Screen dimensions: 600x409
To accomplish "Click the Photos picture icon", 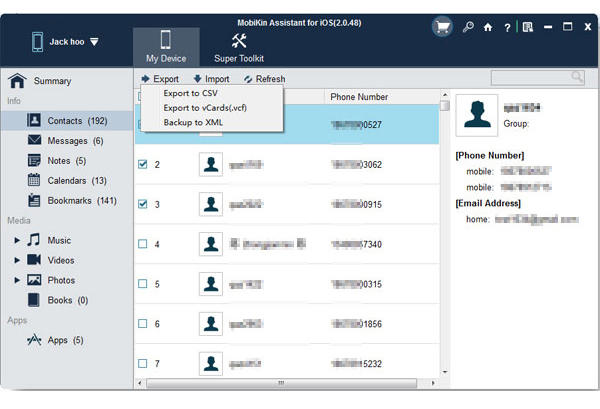I will [x=34, y=280].
